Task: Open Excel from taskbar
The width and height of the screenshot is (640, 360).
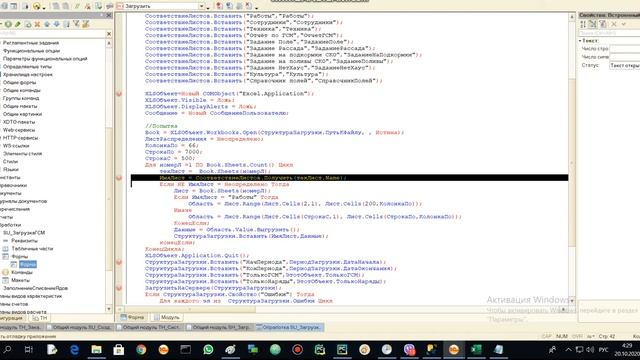Action: pos(476,350)
